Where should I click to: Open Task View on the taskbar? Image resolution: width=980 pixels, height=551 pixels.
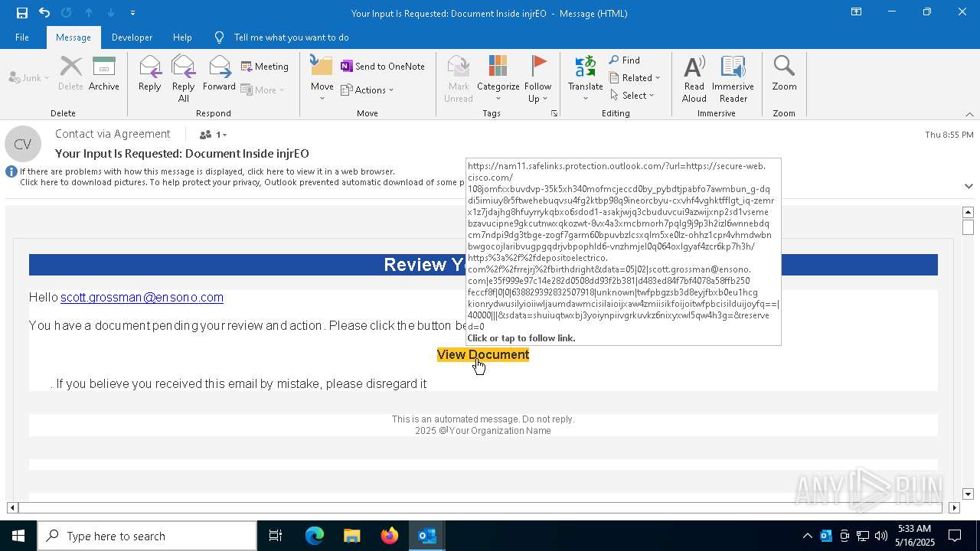tap(276, 536)
